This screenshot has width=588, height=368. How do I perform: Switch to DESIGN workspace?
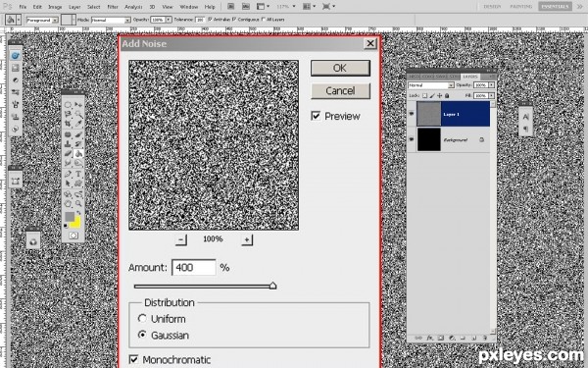492,7
